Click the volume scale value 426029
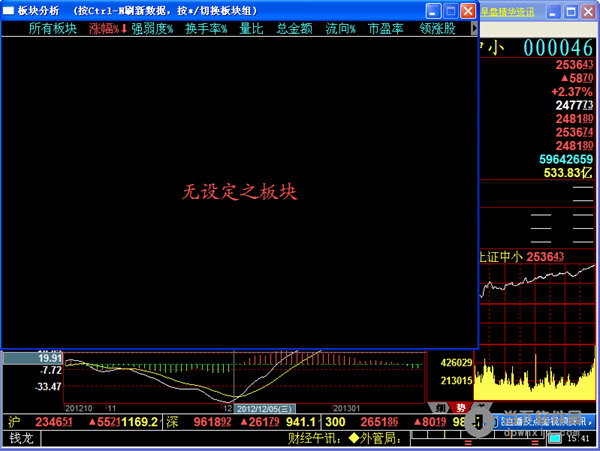This screenshot has height=451, width=600. click(457, 363)
